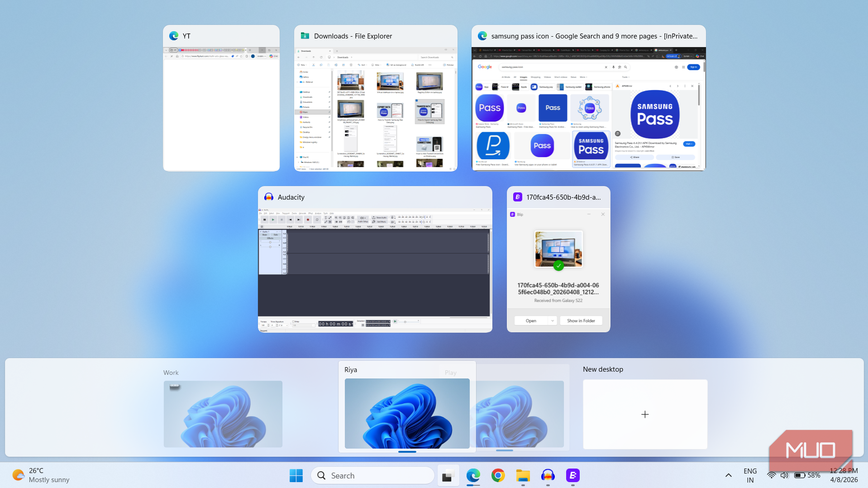Open Microsoft Edge from the taskbar
The height and width of the screenshot is (488, 868).
(x=473, y=475)
